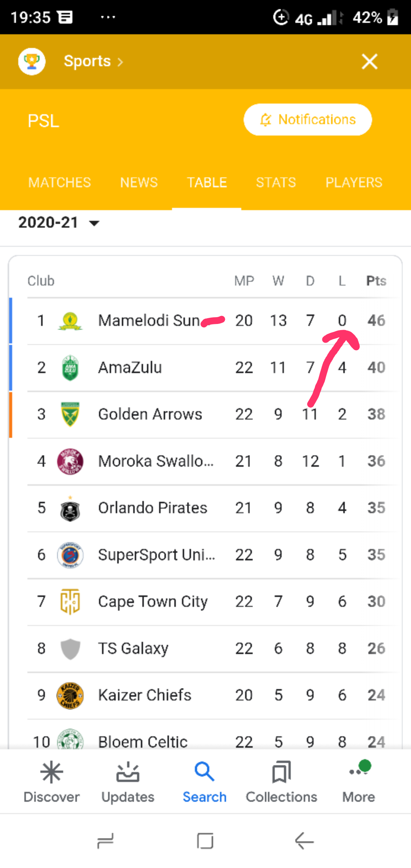Enable PSL notifications
The width and height of the screenshot is (411, 868).
pos(307,120)
